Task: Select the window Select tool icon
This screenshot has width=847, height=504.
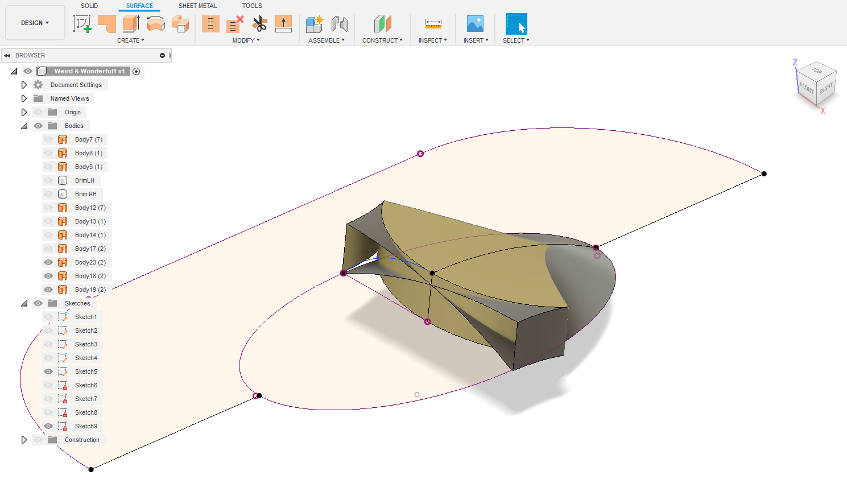Action: point(516,24)
